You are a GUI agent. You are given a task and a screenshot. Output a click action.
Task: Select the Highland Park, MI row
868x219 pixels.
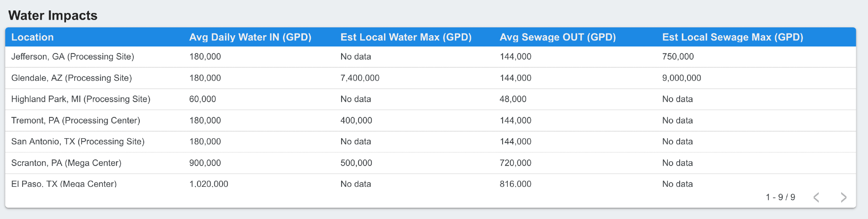coord(81,99)
